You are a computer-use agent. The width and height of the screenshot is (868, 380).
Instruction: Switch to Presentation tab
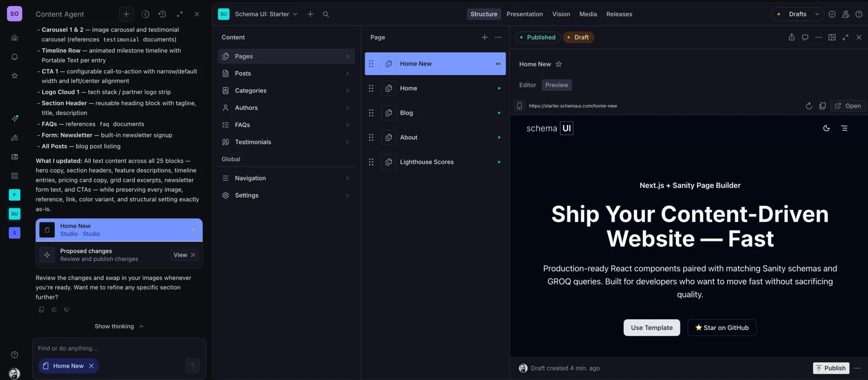(524, 14)
